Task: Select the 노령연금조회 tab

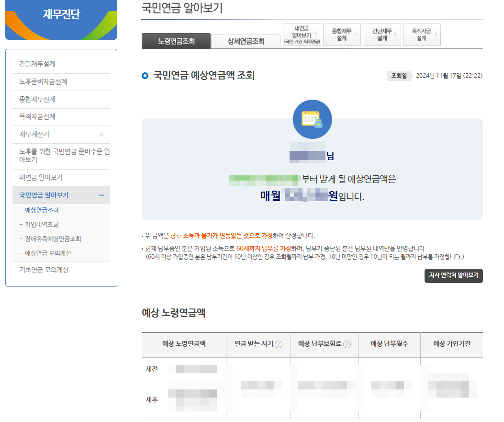Action: coord(176,41)
